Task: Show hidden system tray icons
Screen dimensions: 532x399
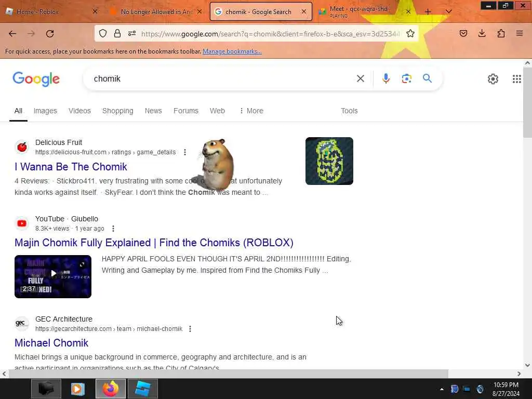Action: (442, 389)
